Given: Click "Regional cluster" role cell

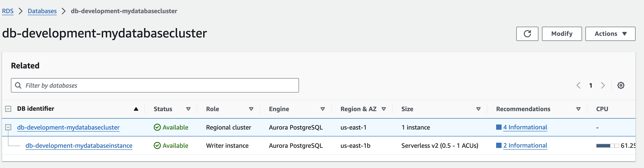Looking at the screenshot, I should 228,127.
